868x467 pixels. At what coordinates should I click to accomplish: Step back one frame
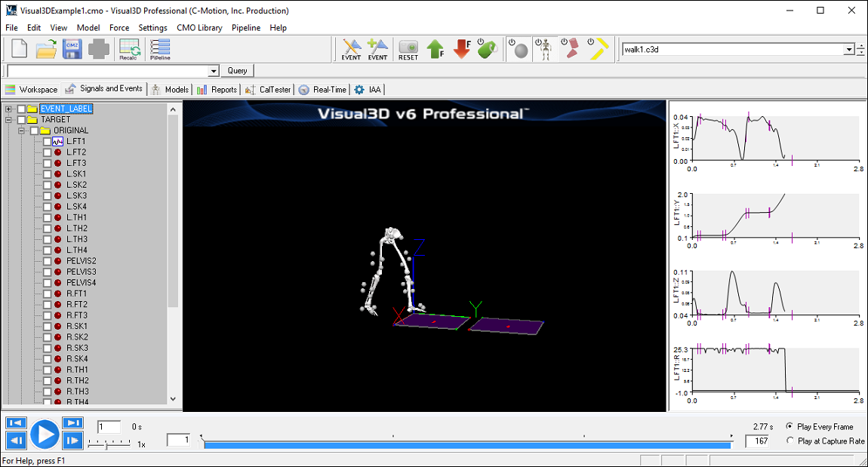[16, 441]
